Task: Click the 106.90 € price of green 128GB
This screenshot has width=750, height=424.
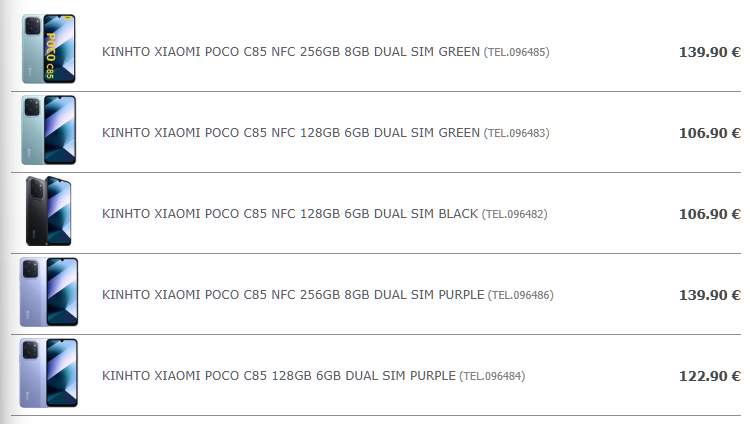Action: coord(709,133)
